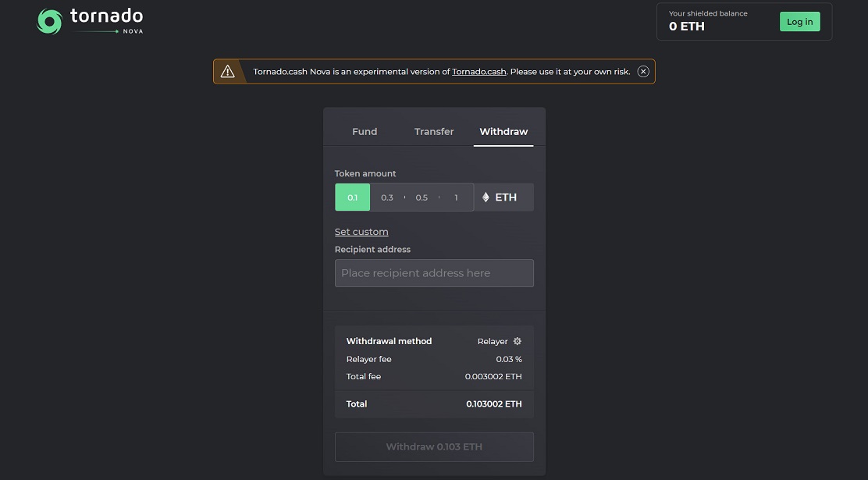The height and width of the screenshot is (480, 868).
Task: Click the 0 ETH shielded balance
Action: point(686,26)
